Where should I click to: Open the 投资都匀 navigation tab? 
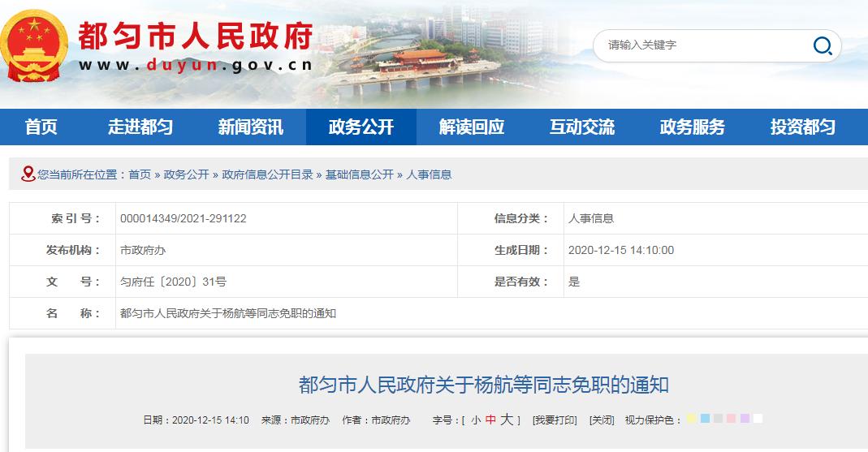pos(803,127)
